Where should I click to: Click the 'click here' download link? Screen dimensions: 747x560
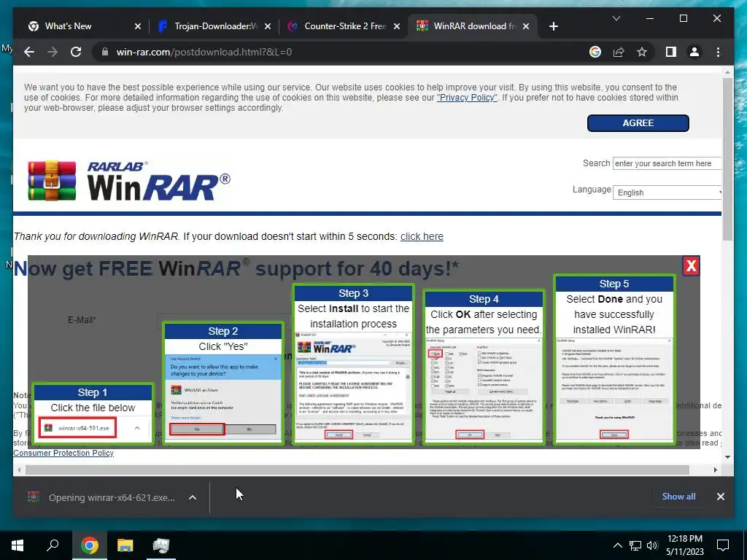422,236
